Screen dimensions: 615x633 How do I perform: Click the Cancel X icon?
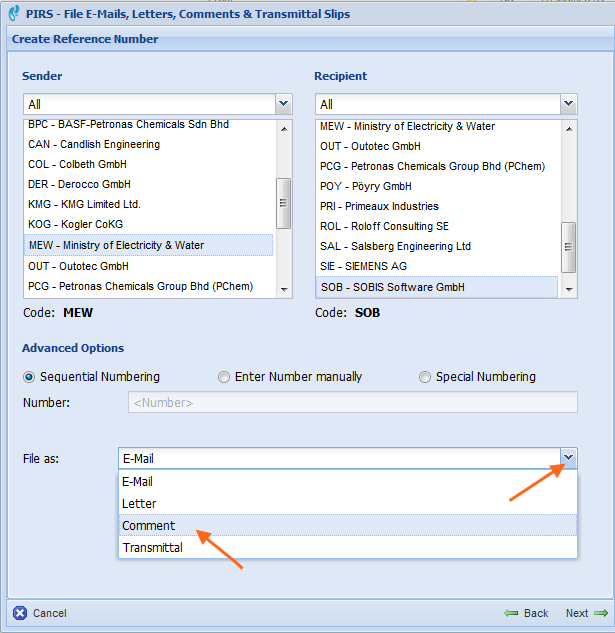pos(20,613)
